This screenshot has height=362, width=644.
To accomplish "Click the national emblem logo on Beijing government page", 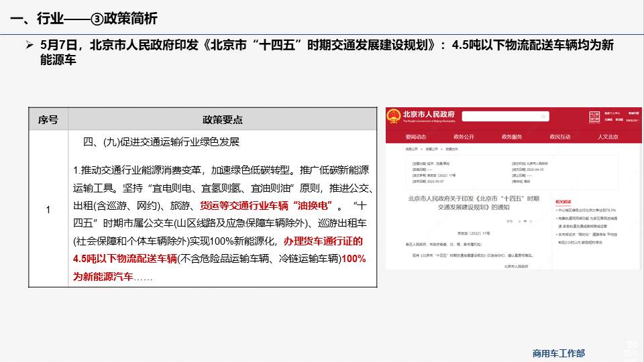I will 394,116.
